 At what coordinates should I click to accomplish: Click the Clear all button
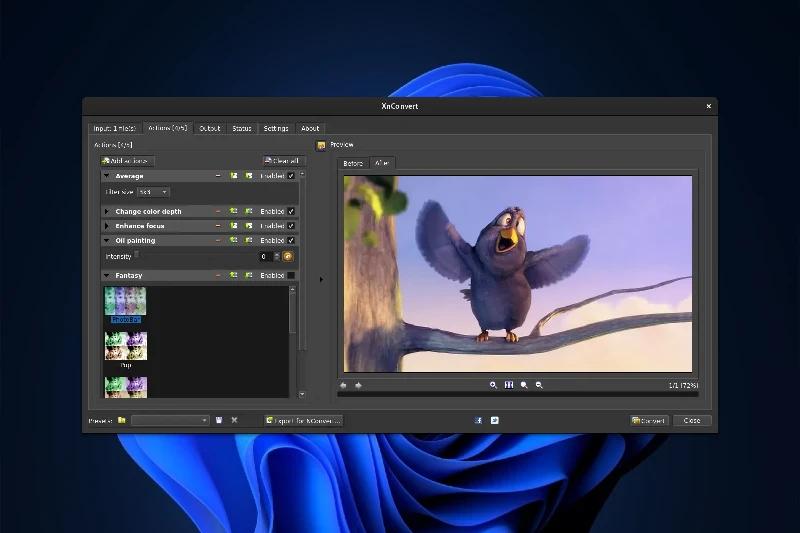[x=284, y=161]
